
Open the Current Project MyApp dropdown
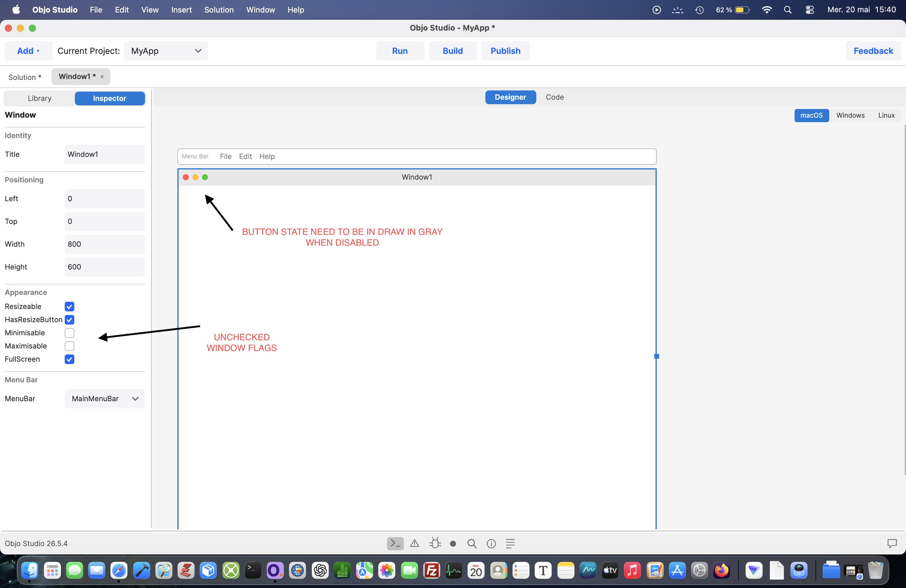coord(166,51)
